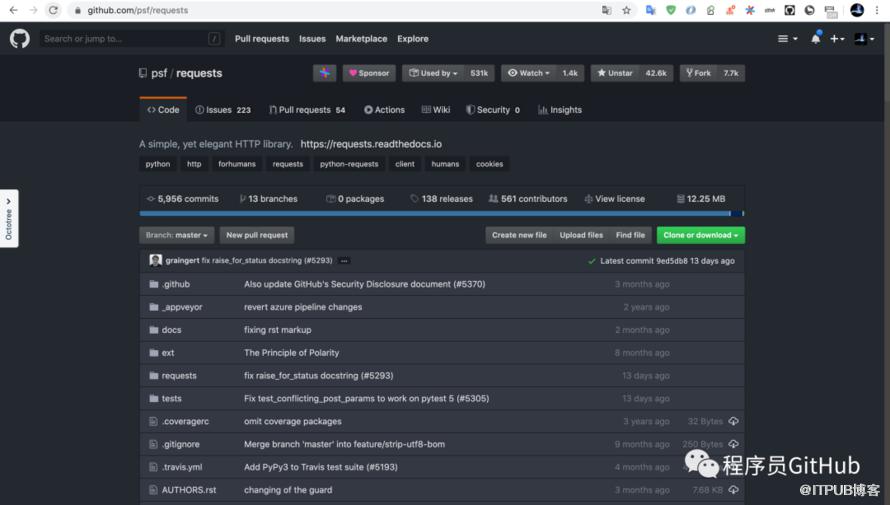Click the translate page icon in address bar
Image resolution: width=890 pixels, height=505 pixels.
(x=607, y=10)
